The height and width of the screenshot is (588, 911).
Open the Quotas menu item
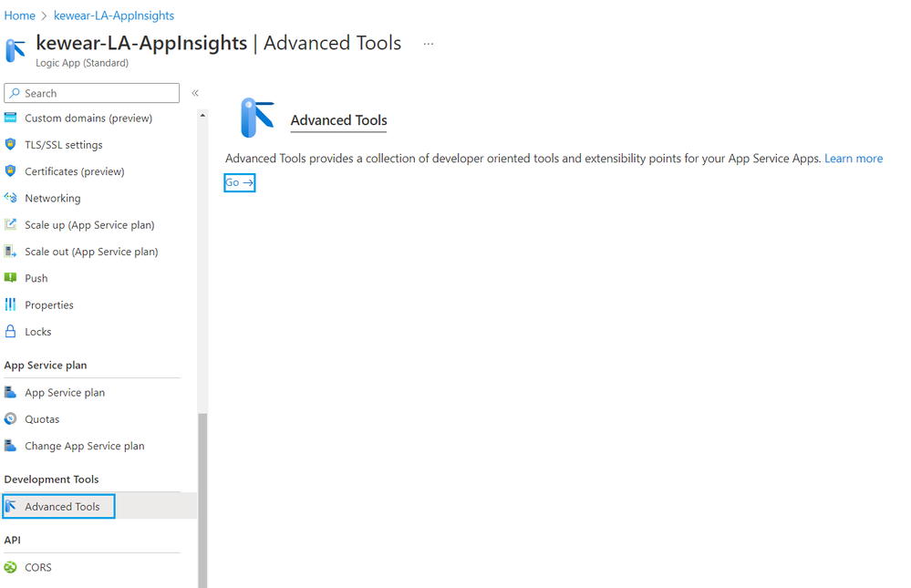coord(42,419)
